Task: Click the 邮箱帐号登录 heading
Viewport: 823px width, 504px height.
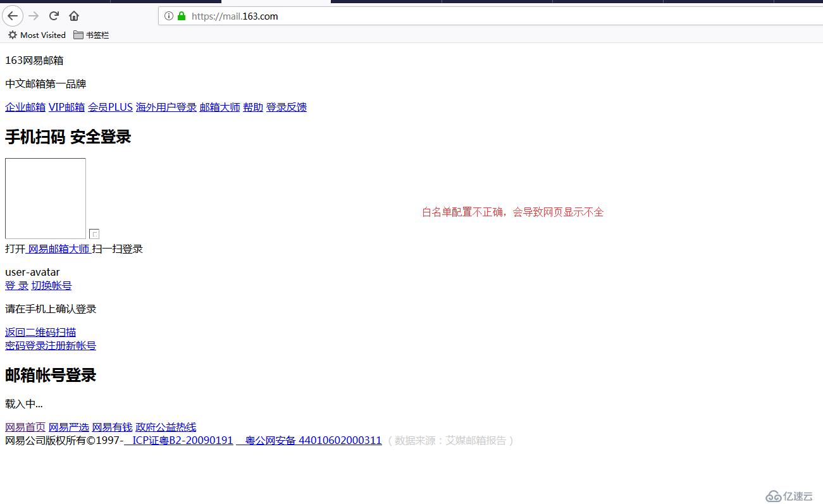Action: [51, 375]
